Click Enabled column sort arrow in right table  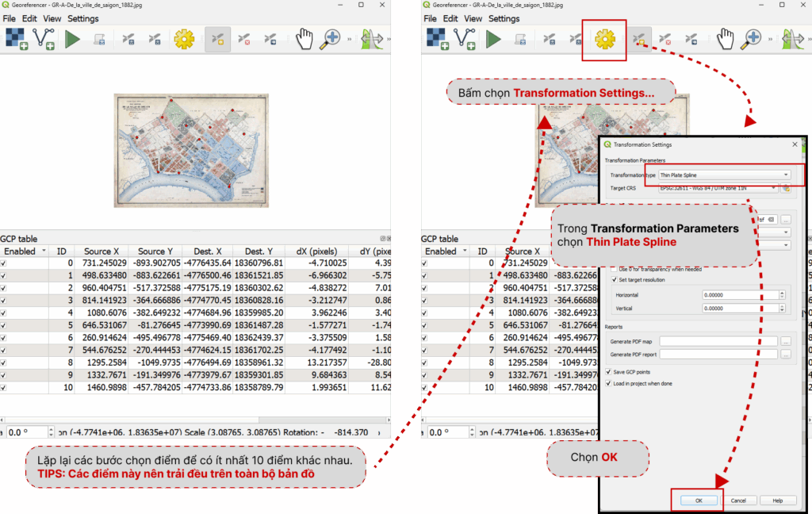tap(465, 251)
